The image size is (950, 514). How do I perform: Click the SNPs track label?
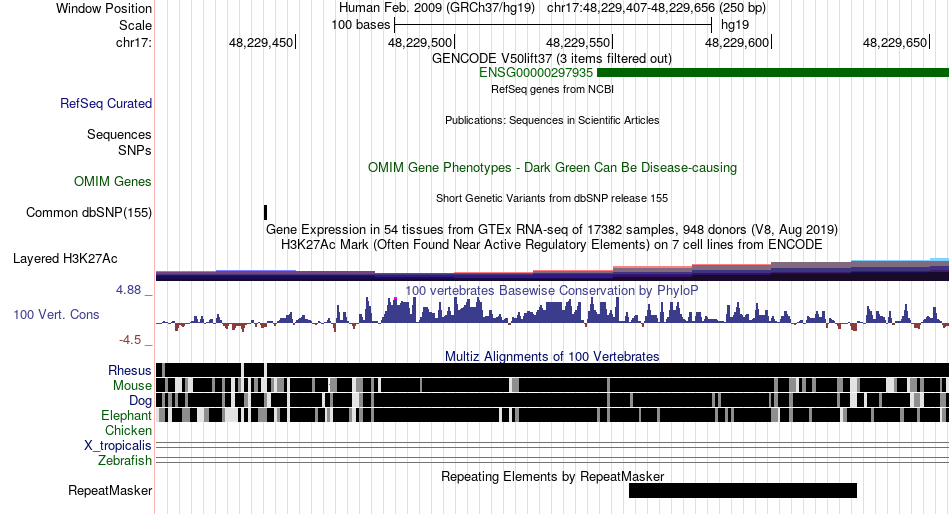pos(135,150)
